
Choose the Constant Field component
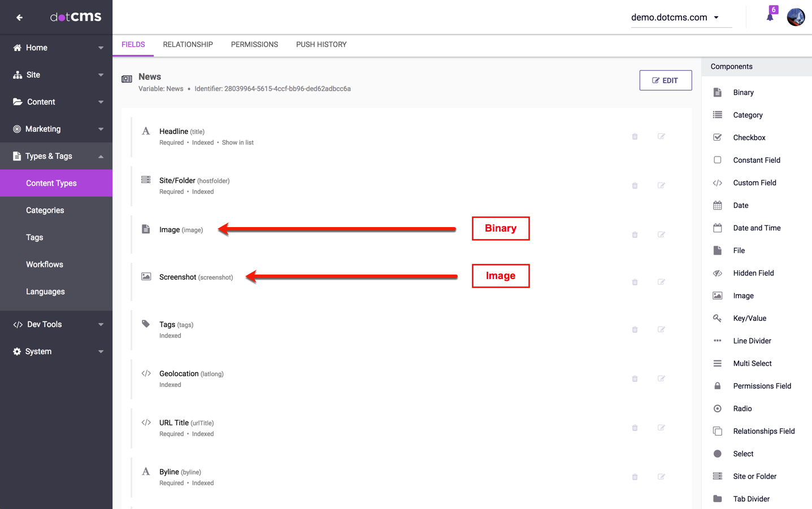click(x=756, y=160)
